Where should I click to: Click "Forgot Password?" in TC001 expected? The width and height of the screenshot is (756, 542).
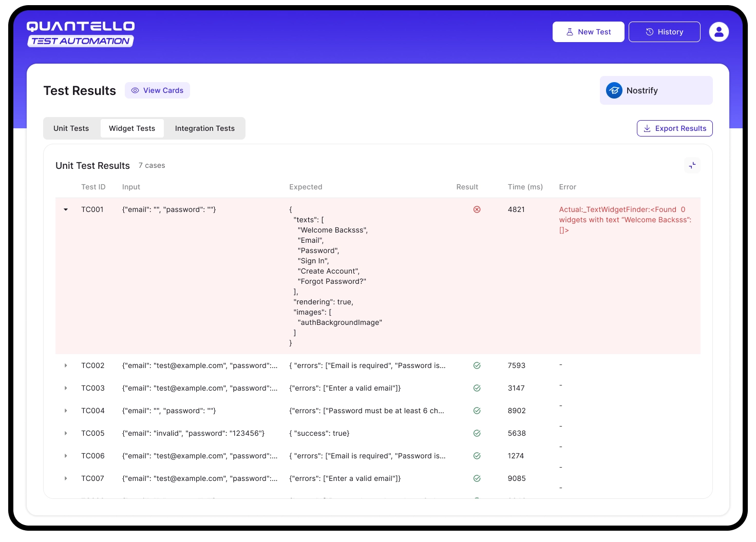(332, 281)
